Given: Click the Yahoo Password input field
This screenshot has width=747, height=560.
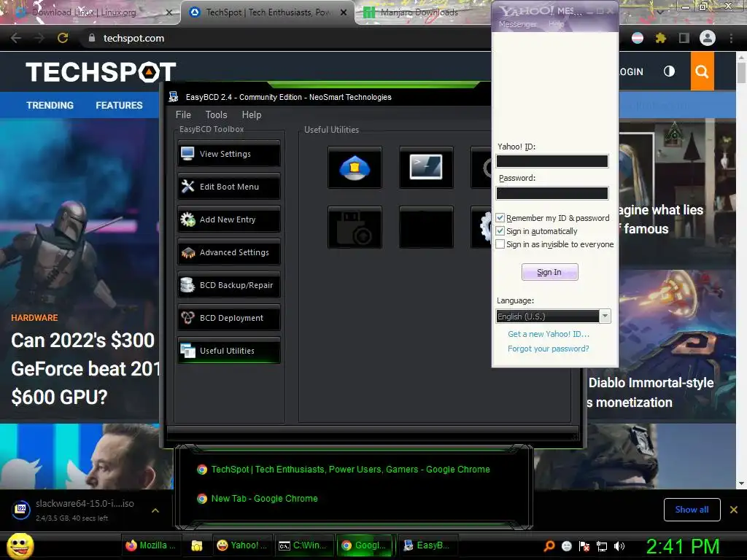Looking at the screenshot, I should coord(552,192).
